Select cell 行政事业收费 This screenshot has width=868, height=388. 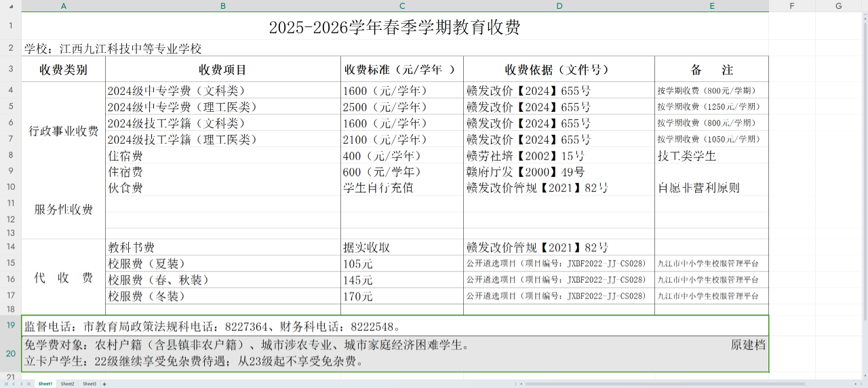click(64, 131)
